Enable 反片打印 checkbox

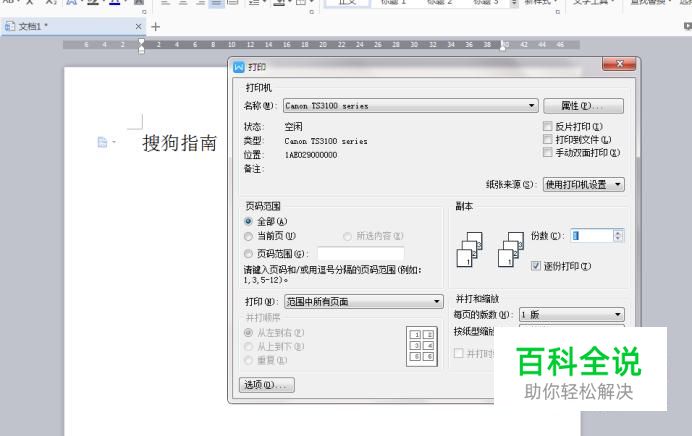[x=548, y=127]
